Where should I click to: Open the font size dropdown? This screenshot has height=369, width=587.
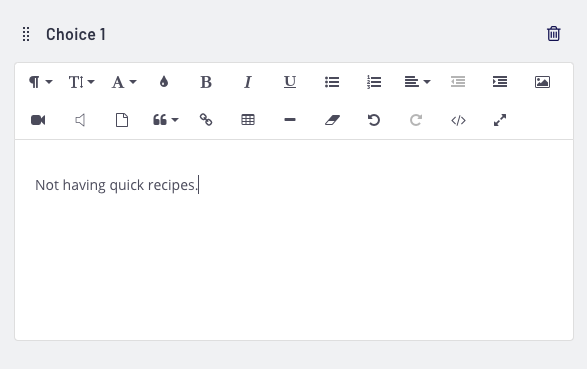(x=82, y=82)
